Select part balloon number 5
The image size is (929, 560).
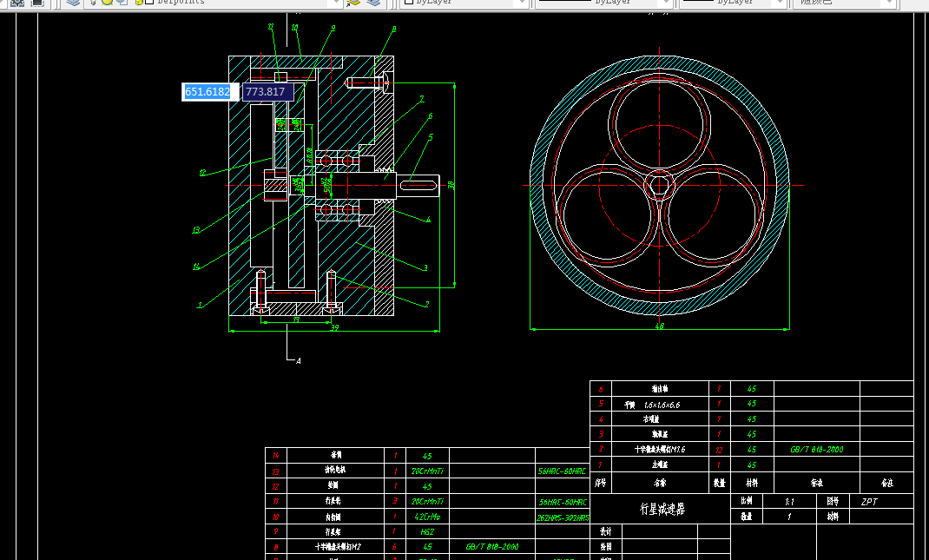coord(430,137)
